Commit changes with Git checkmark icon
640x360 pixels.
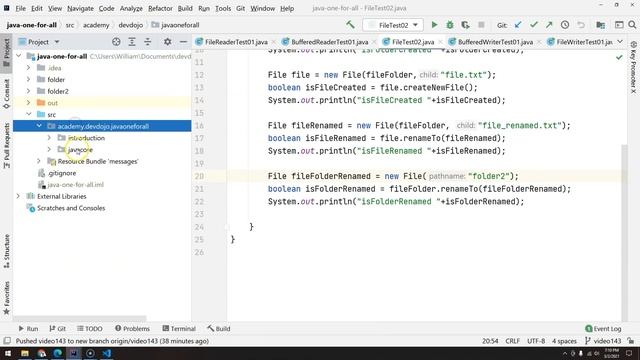tap(533, 25)
